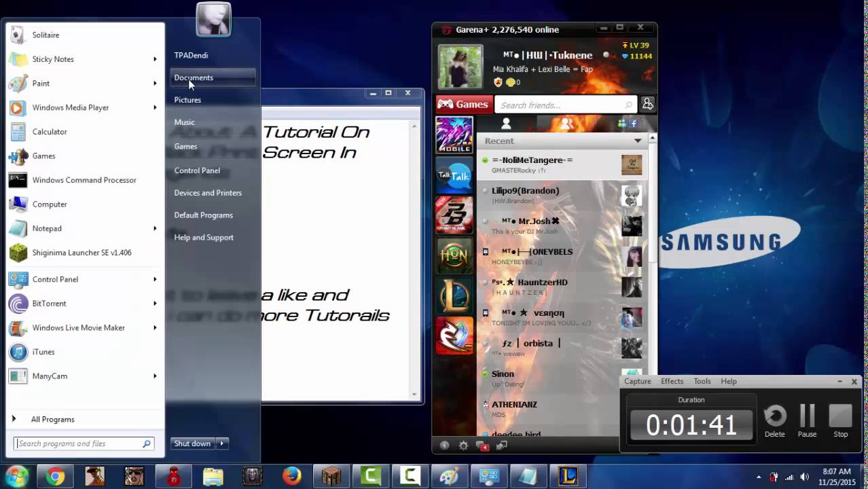This screenshot has height=489, width=868.
Task: Click the Search programs and files box
Action: 84,443
